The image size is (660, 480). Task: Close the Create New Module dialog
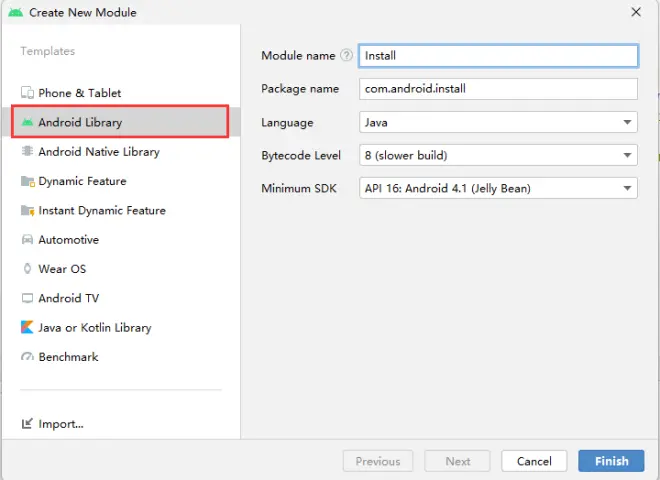point(636,12)
